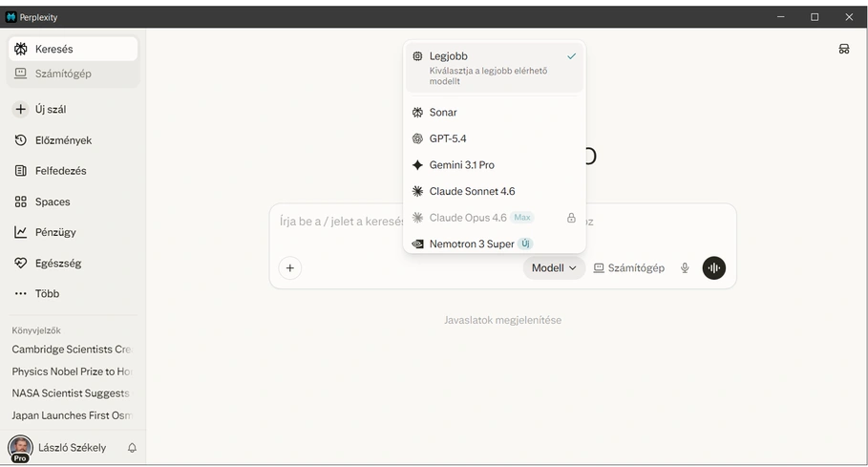Viewport: 868px width, 467px height.
Task: Open notifications bell icon
Action: coord(132,448)
